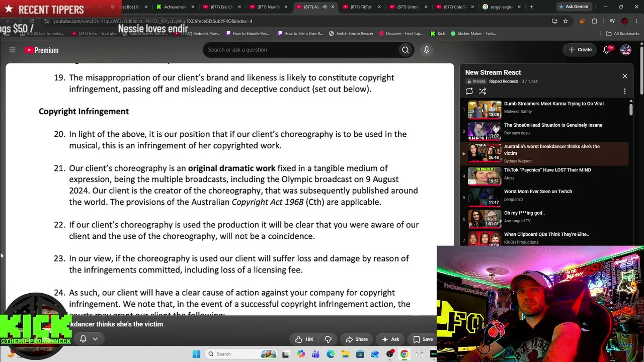Toggle loop playlist
This screenshot has width=644, height=362.
coord(469,91)
